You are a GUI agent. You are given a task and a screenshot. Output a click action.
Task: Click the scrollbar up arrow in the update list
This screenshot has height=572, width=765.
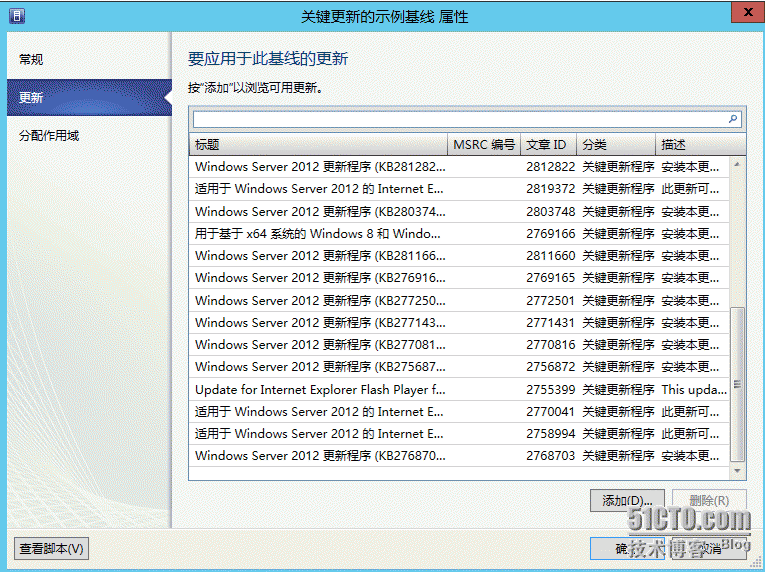(737, 164)
